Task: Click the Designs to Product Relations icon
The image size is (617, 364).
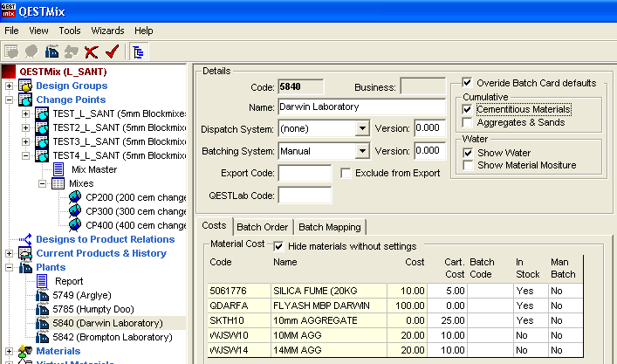Action: point(25,239)
